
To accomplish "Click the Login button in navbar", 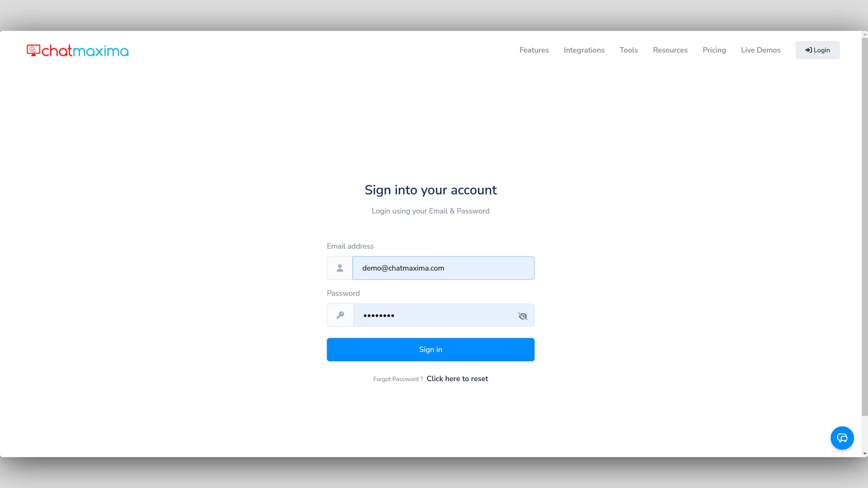I will (818, 51).
